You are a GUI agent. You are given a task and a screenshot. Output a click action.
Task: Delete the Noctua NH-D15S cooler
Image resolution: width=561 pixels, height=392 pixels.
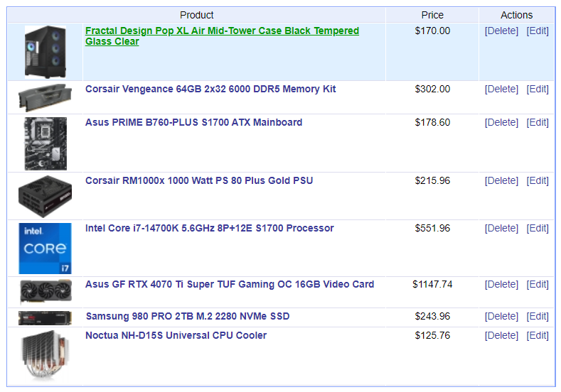click(x=501, y=336)
